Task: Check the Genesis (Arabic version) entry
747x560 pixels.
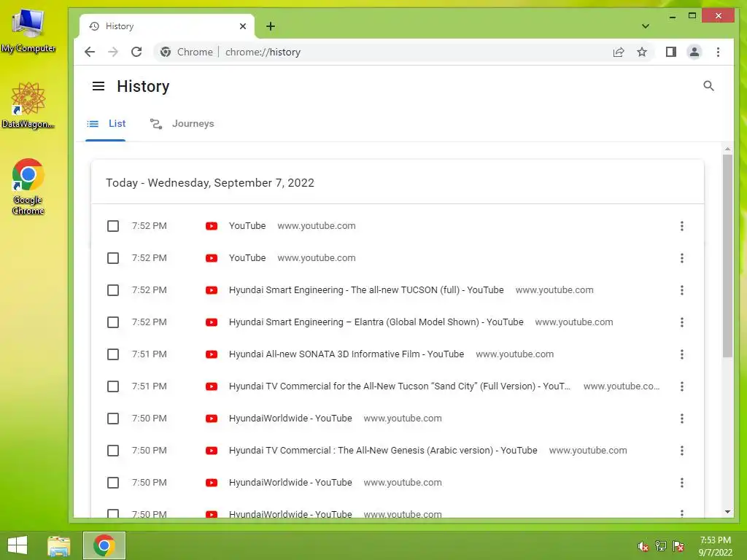Action: click(x=113, y=451)
